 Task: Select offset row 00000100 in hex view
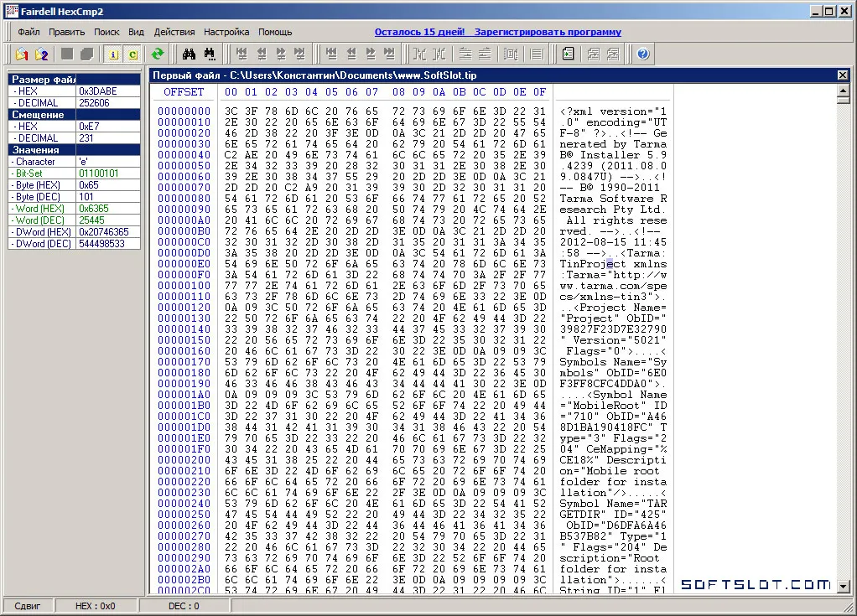pyautogui.click(x=184, y=286)
